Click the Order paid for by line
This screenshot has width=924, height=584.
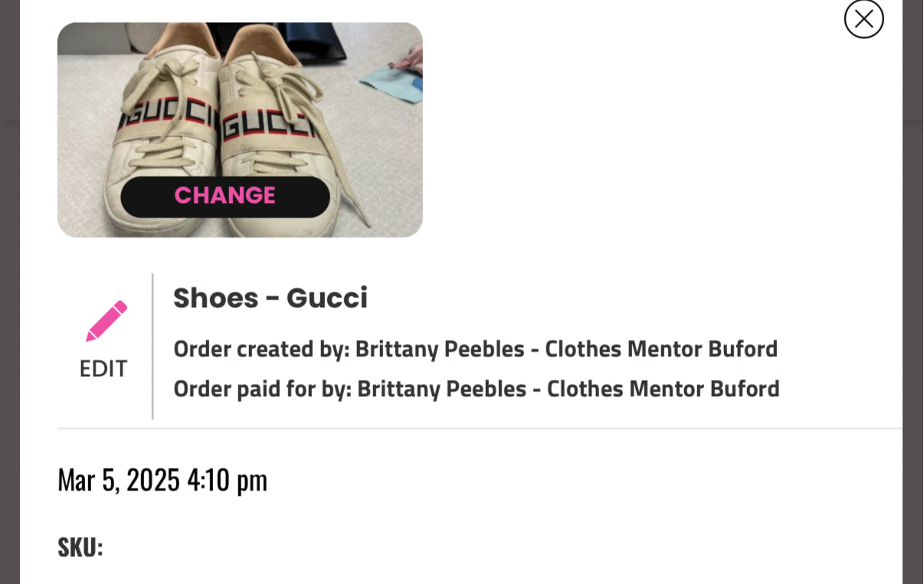tap(477, 389)
